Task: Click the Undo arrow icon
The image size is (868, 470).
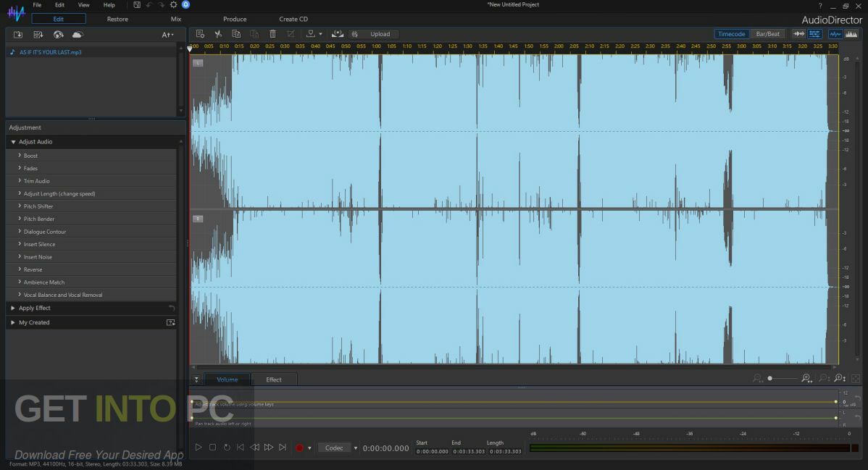Action: tap(149, 4)
